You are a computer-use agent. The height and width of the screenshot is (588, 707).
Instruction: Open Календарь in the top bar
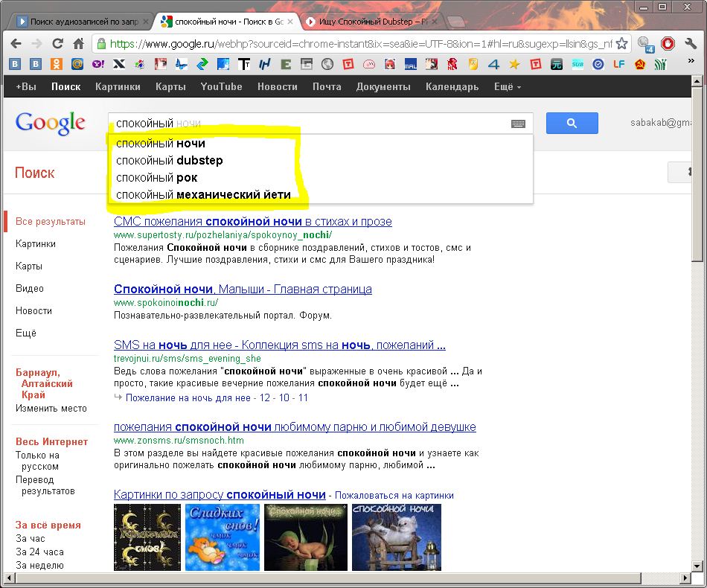pyautogui.click(x=452, y=86)
